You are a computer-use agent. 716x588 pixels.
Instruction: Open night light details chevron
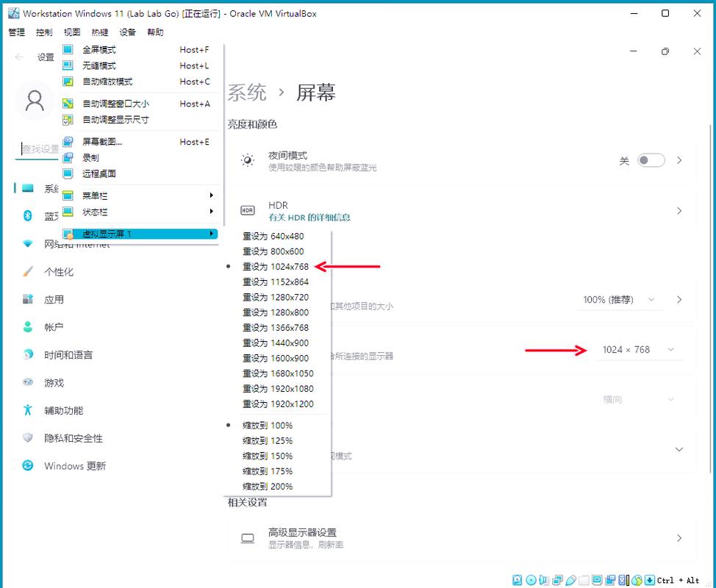pyautogui.click(x=679, y=160)
